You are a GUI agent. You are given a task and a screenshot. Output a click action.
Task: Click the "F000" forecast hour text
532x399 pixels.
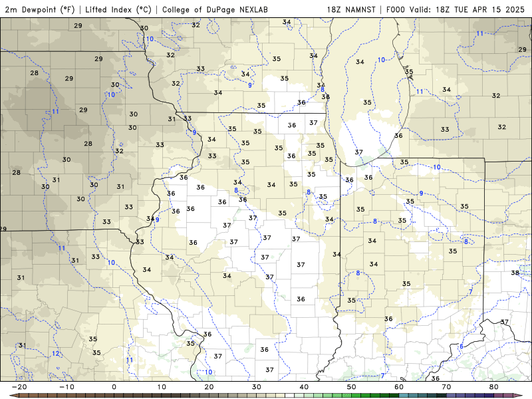click(x=396, y=9)
